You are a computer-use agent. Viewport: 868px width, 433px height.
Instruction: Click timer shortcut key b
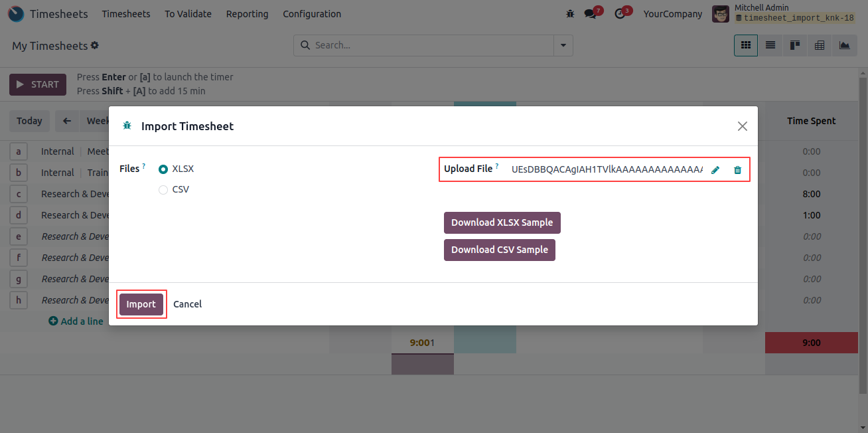tap(18, 173)
